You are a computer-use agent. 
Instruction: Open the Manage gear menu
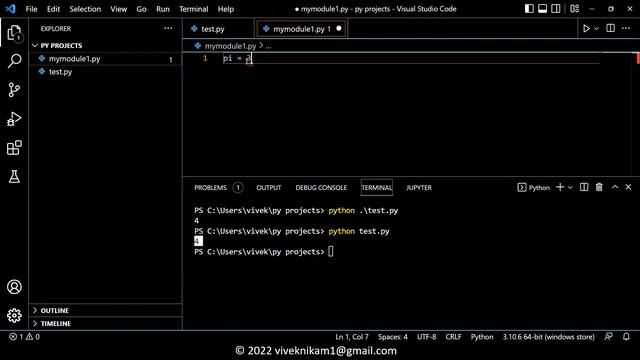pos(14,316)
